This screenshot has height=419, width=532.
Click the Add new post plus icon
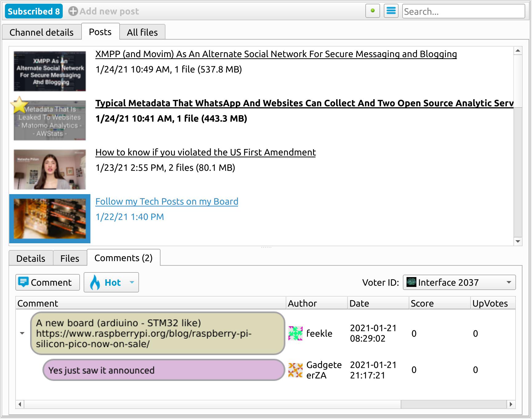[73, 11]
